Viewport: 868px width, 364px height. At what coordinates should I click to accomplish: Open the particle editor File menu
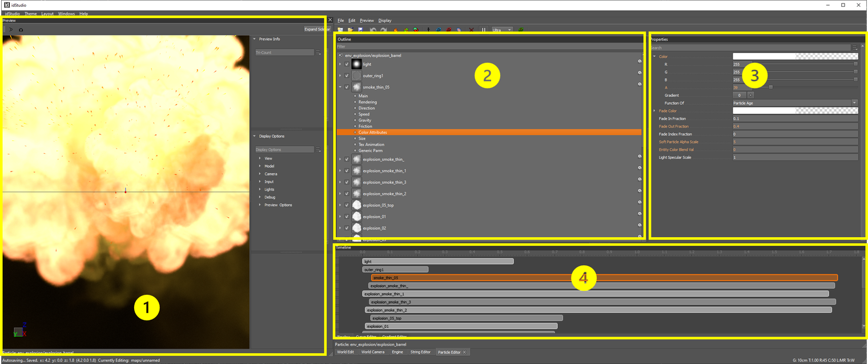[341, 21]
